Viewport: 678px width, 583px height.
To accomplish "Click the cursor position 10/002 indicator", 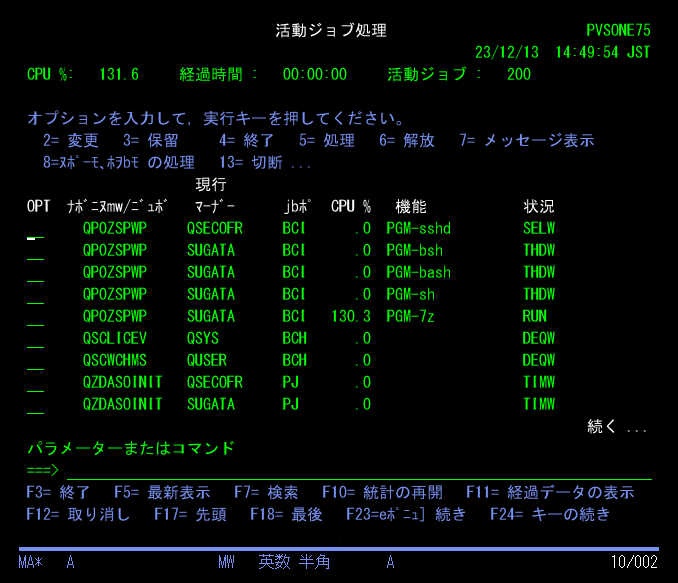I will click(x=634, y=562).
